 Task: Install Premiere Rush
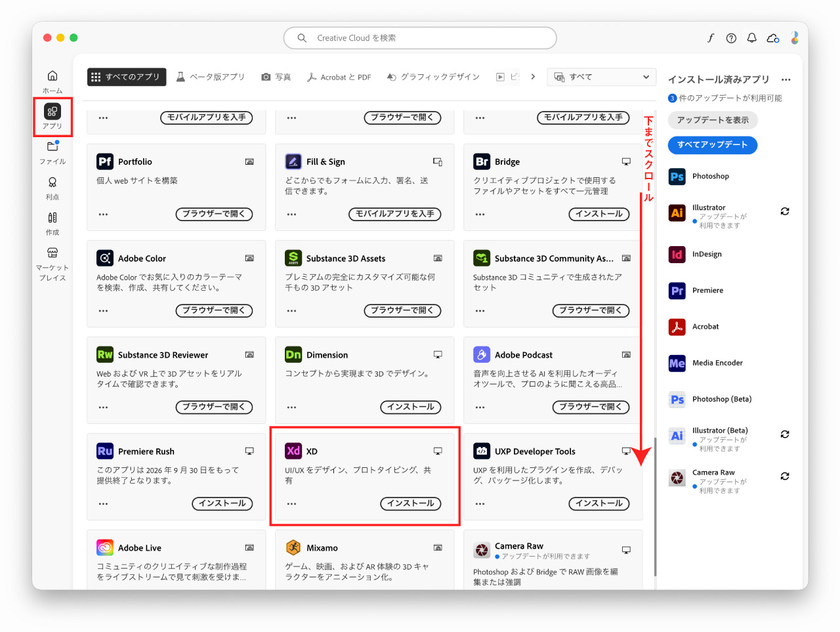tap(222, 503)
